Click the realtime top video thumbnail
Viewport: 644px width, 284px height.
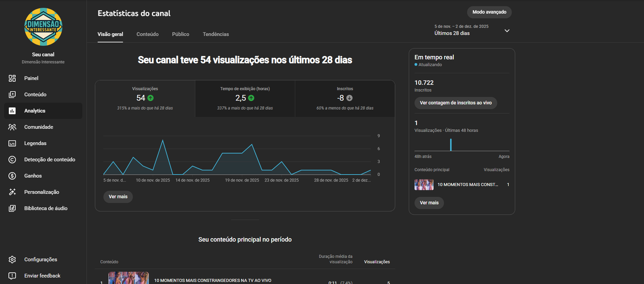point(424,185)
